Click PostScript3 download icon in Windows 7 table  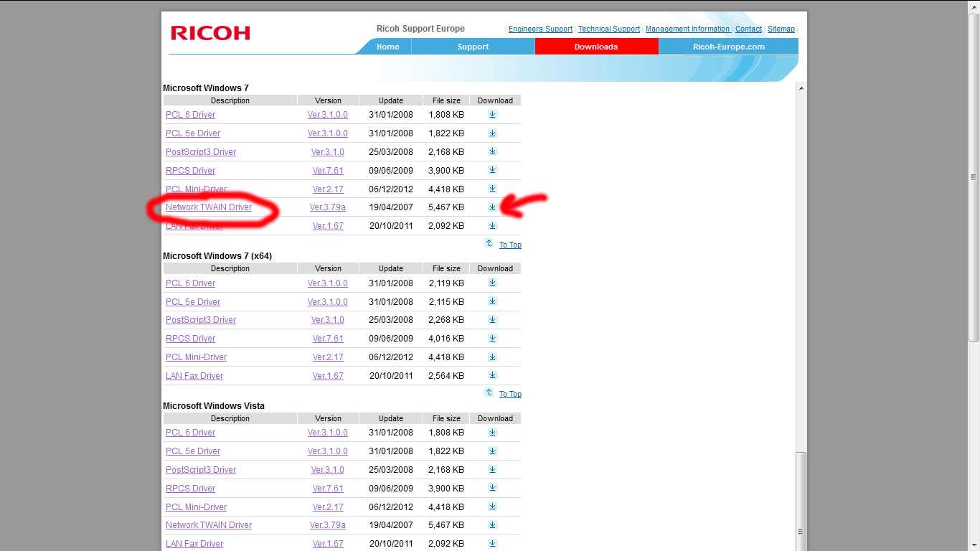pyautogui.click(x=492, y=151)
